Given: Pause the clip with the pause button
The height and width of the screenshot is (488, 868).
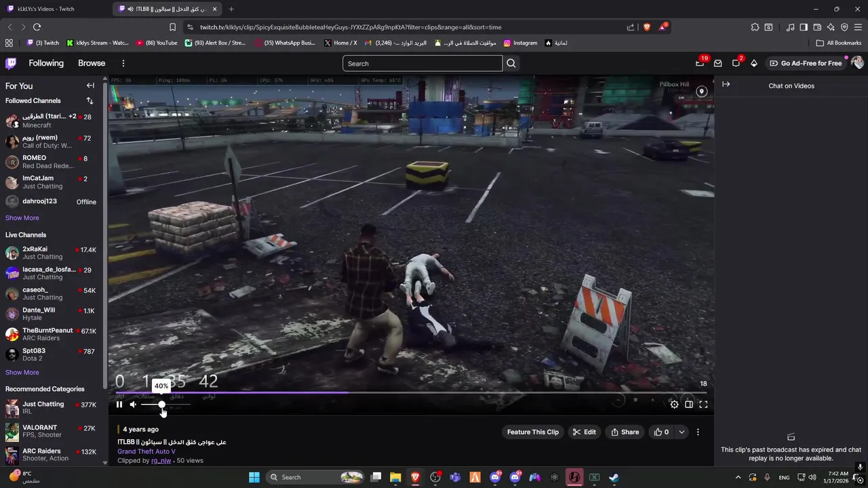Looking at the screenshot, I should [119, 405].
